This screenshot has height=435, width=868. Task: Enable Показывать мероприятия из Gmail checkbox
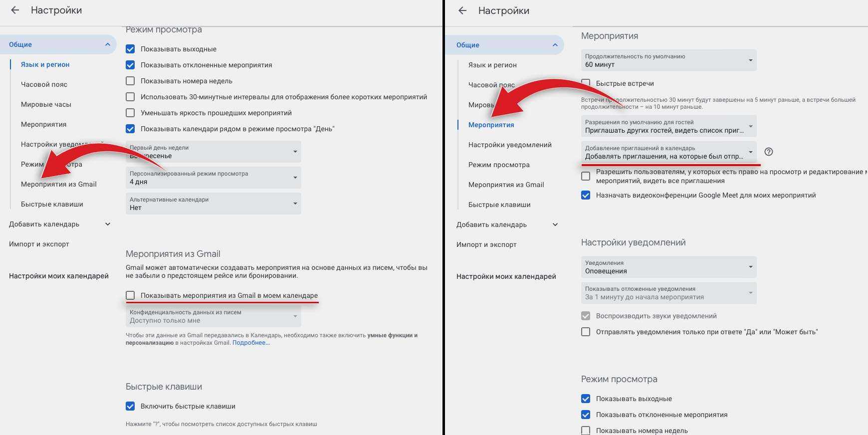tap(130, 295)
